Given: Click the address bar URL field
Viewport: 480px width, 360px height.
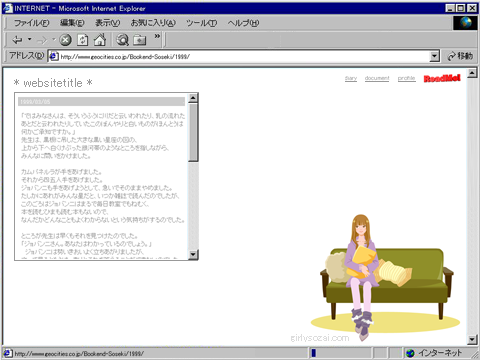Looking at the screenshot, I should (244, 56).
